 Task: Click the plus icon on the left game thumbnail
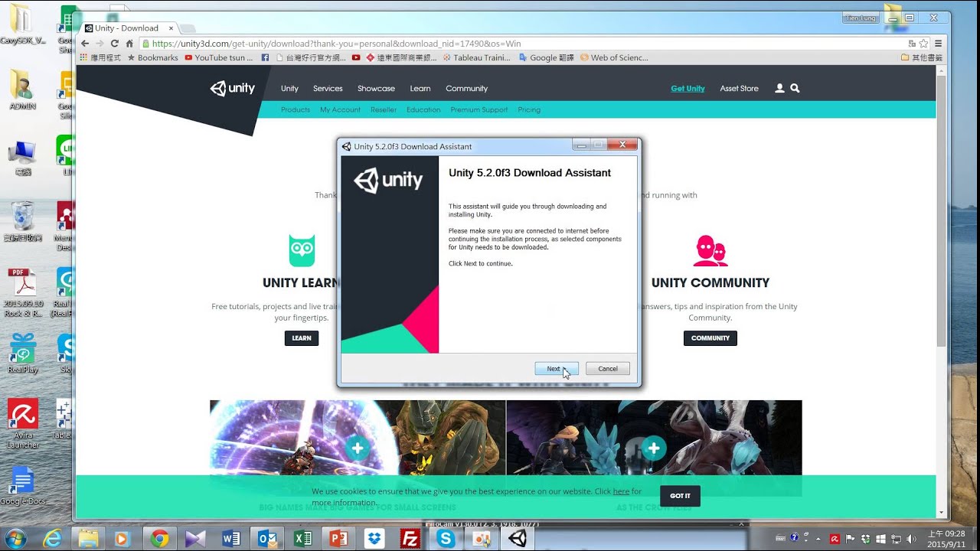[358, 448]
